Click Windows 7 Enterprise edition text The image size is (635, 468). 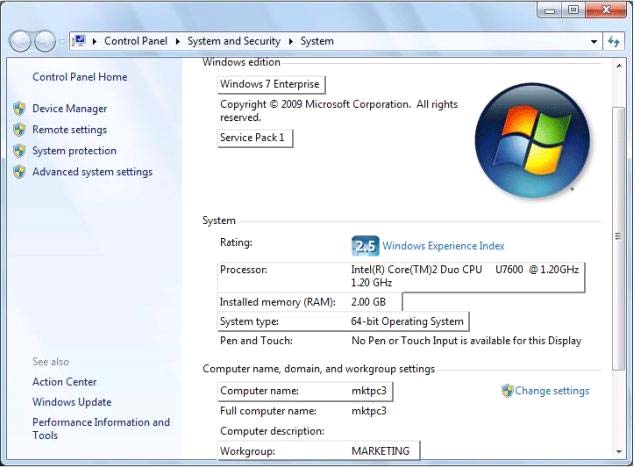270,84
